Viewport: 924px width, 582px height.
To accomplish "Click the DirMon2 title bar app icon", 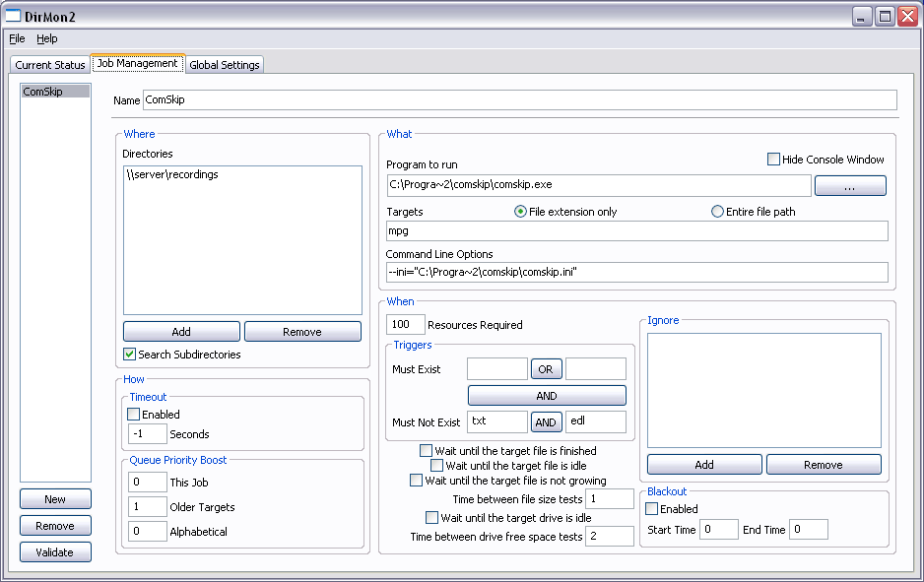I will point(14,16).
